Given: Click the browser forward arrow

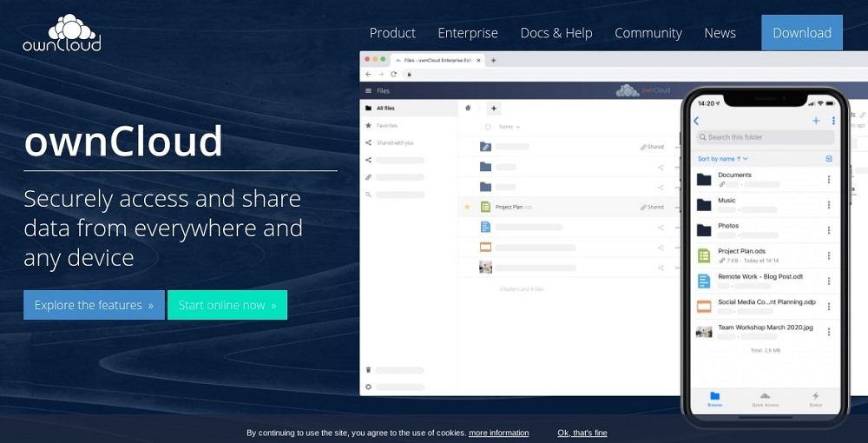Looking at the screenshot, I should [381, 74].
